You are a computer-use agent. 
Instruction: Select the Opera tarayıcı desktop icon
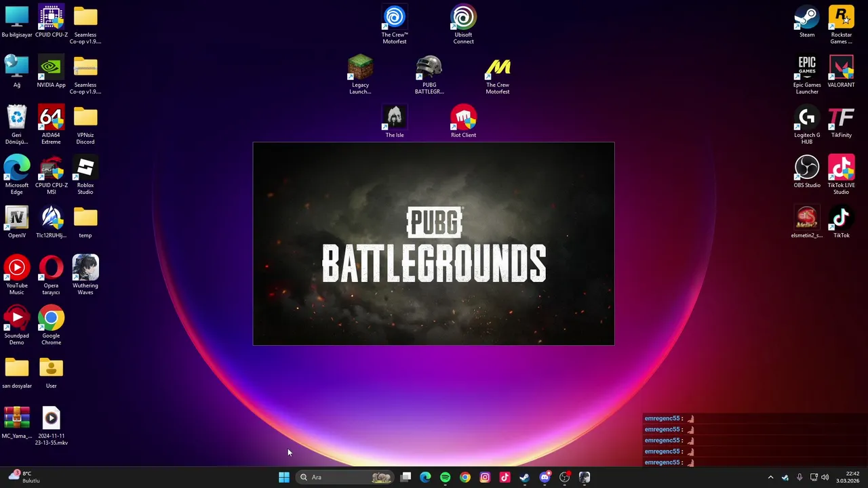point(52,275)
